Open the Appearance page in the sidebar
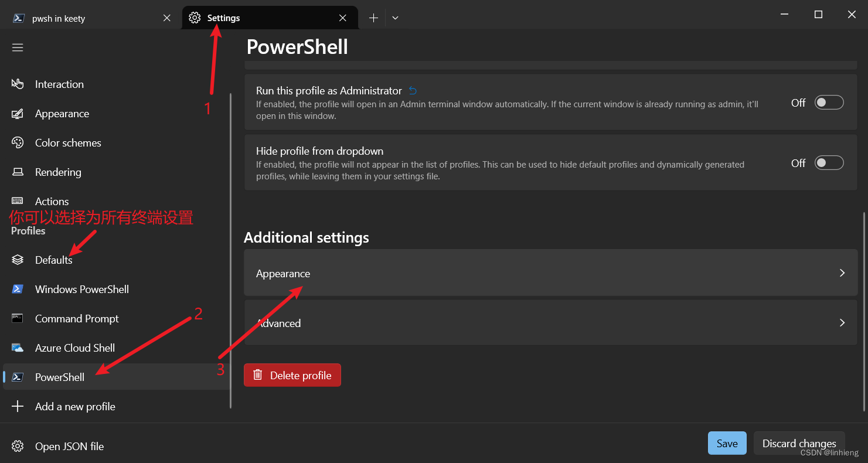Screen dimensions: 868x463 [116, 113]
